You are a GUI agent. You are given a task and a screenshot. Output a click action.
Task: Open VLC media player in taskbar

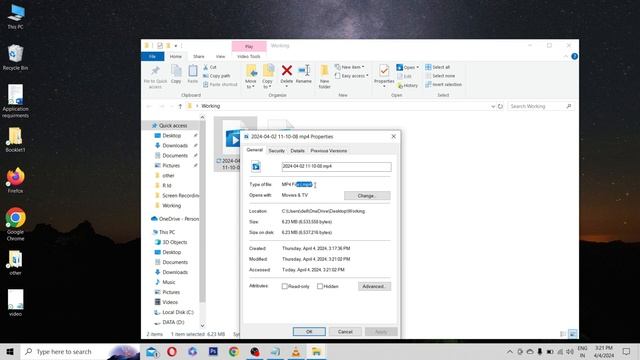pos(296,351)
